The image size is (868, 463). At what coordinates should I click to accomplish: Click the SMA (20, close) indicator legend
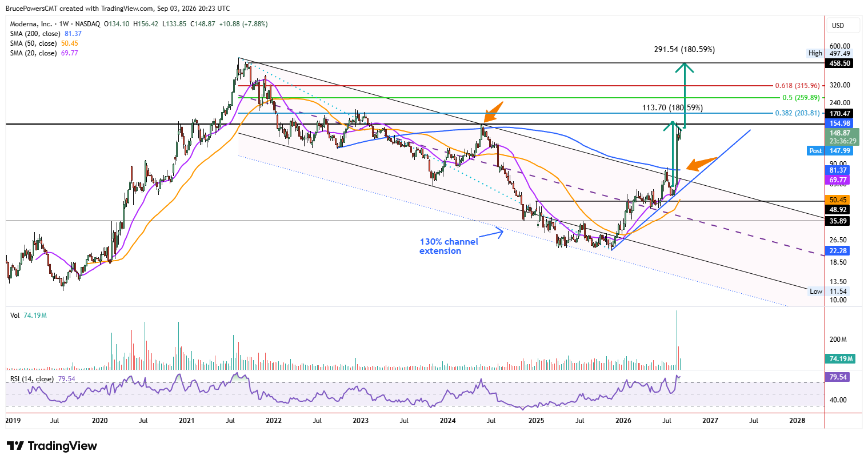43,53
